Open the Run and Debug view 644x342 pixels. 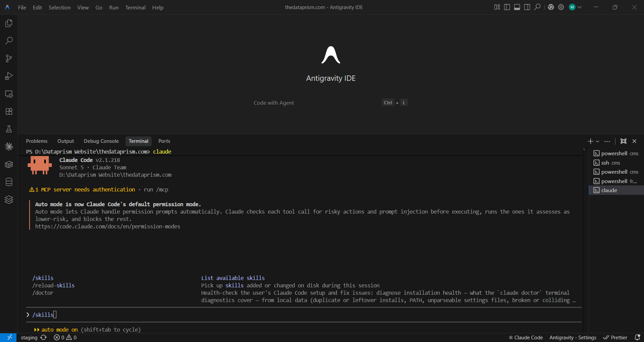(x=9, y=76)
